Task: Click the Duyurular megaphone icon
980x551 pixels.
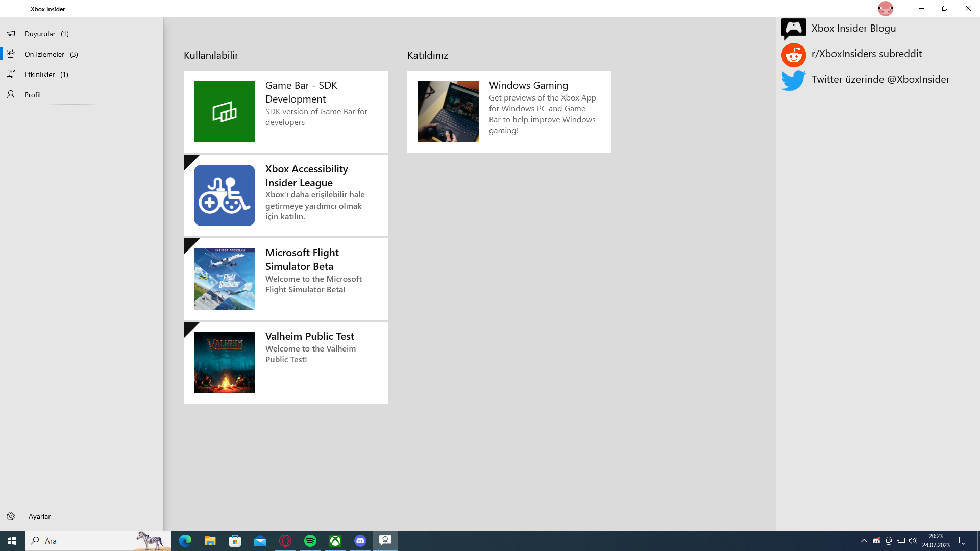Action: 11,34
